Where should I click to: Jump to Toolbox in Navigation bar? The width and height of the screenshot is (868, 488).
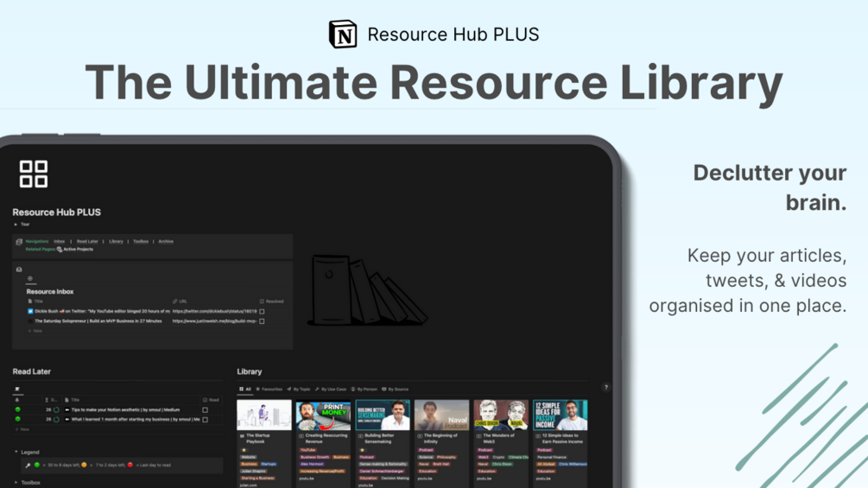coord(141,242)
